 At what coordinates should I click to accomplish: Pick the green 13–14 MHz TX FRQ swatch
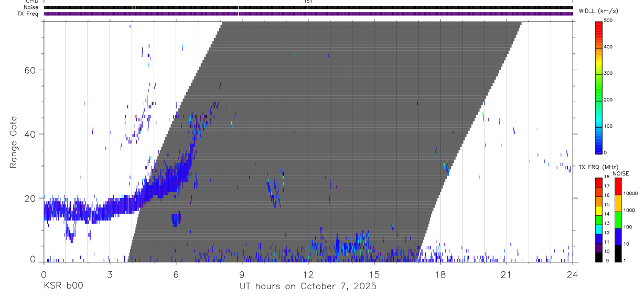tap(598, 219)
